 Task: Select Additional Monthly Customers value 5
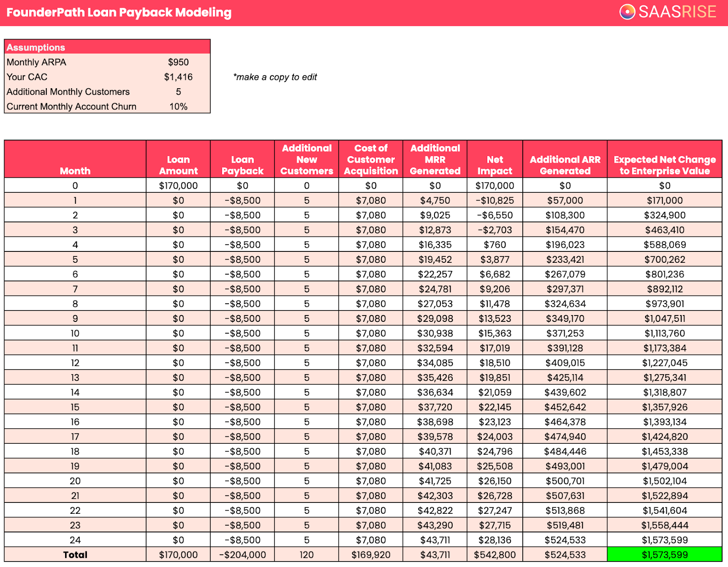[178, 92]
